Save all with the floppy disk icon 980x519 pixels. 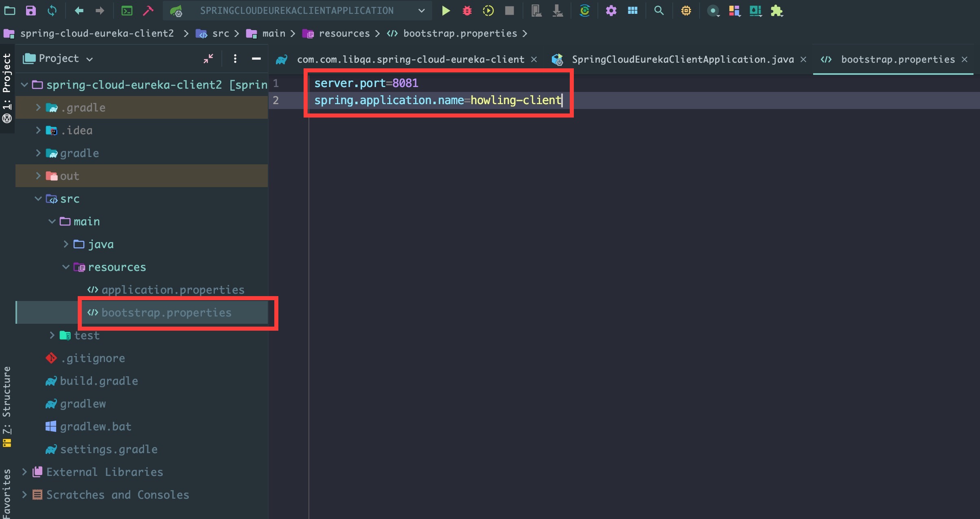[31, 11]
